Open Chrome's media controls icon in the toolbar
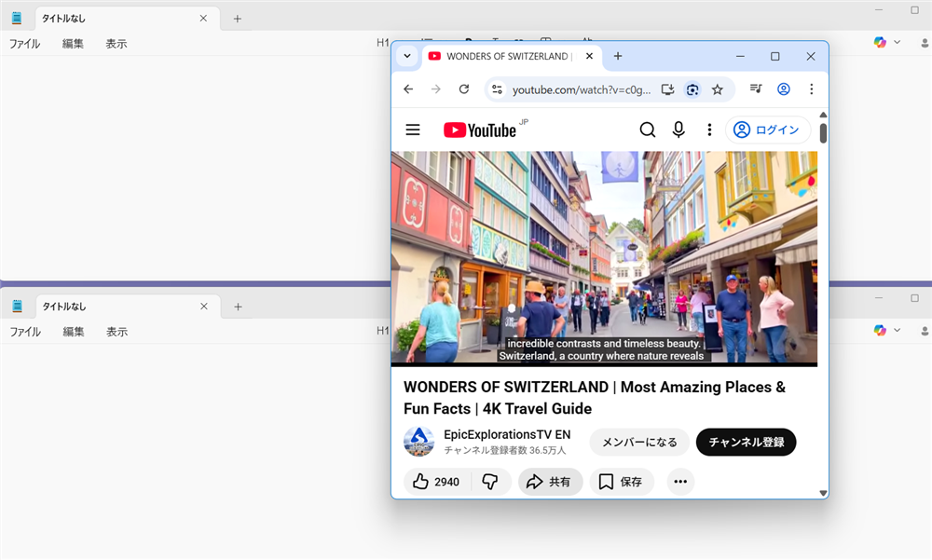 tap(757, 89)
